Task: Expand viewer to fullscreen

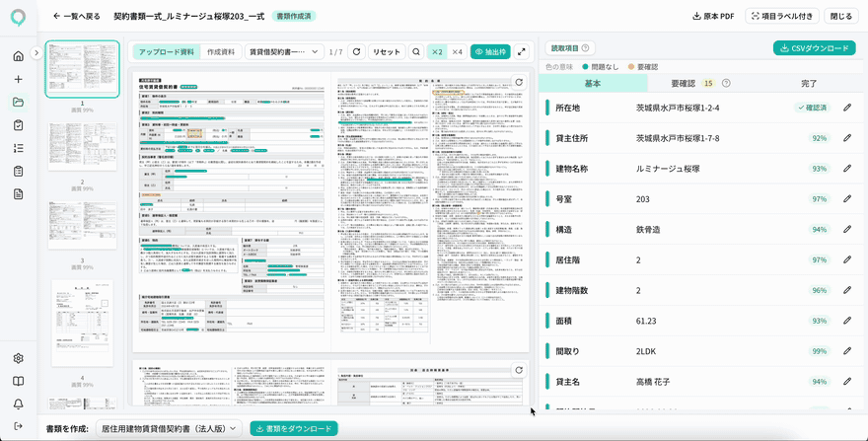Action: click(x=522, y=51)
